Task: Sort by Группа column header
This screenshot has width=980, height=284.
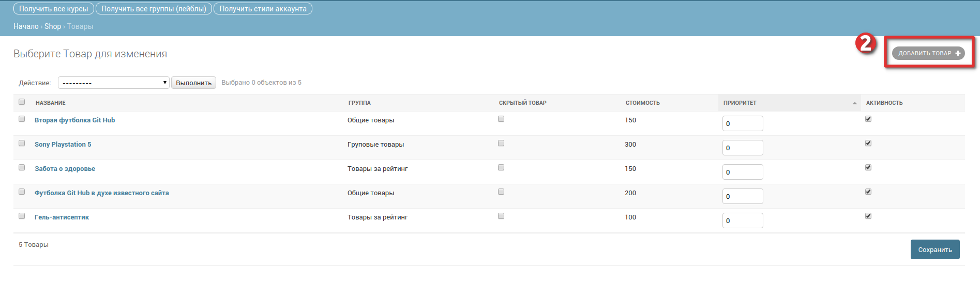Action: tap(359, 103)
